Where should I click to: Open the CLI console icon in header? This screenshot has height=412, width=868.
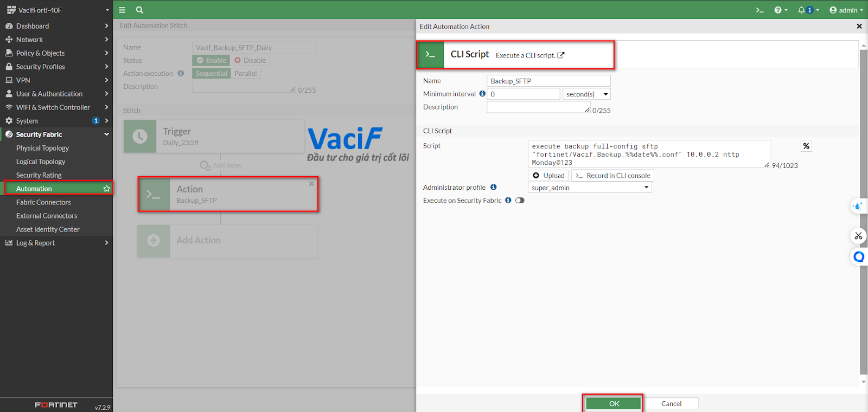[759, 10]
